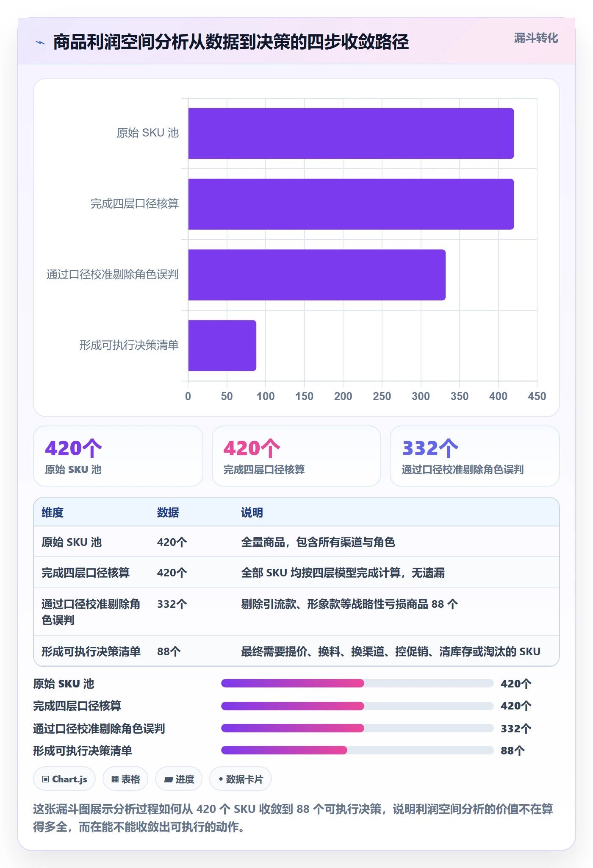This screenshot has width=593, height=868.
Task: Open the 332个 stat card
Action: pos(475,456)
